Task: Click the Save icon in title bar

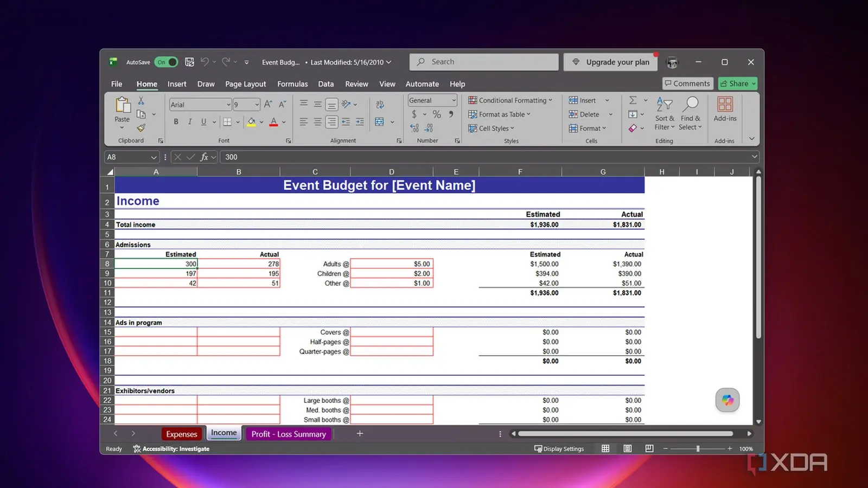Action: 189,62
